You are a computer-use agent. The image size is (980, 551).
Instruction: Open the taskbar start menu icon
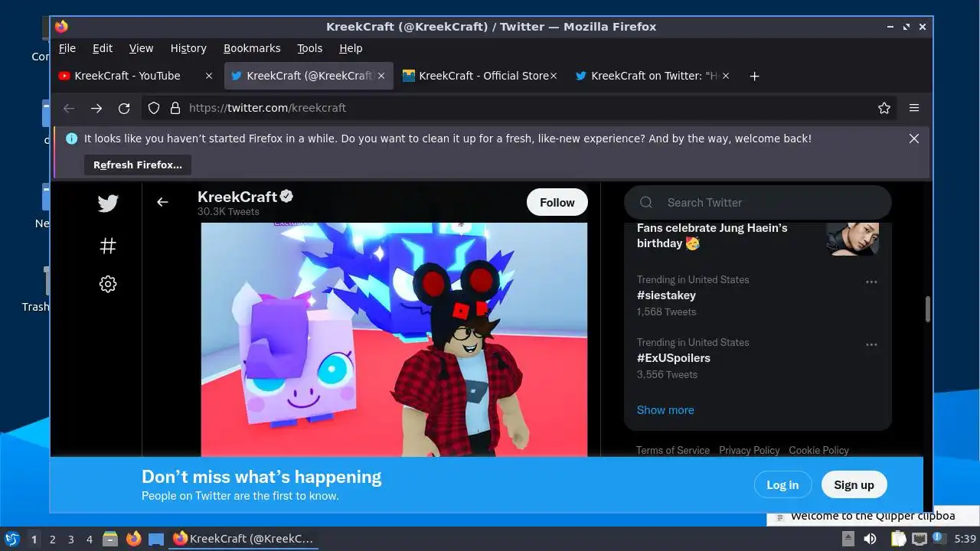coord(11,539)
